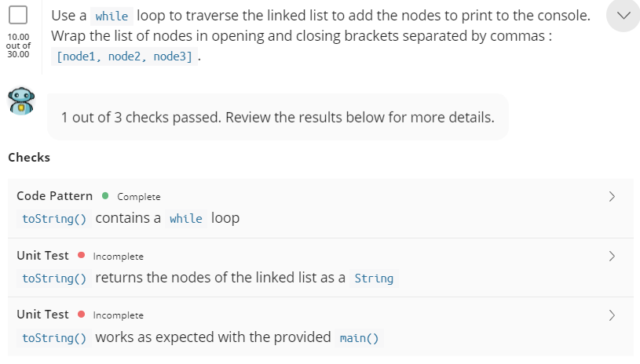Screen dimensions: 640x364
Task: Click the 10.00 out of 30.00 score
Action: point(18,45)
